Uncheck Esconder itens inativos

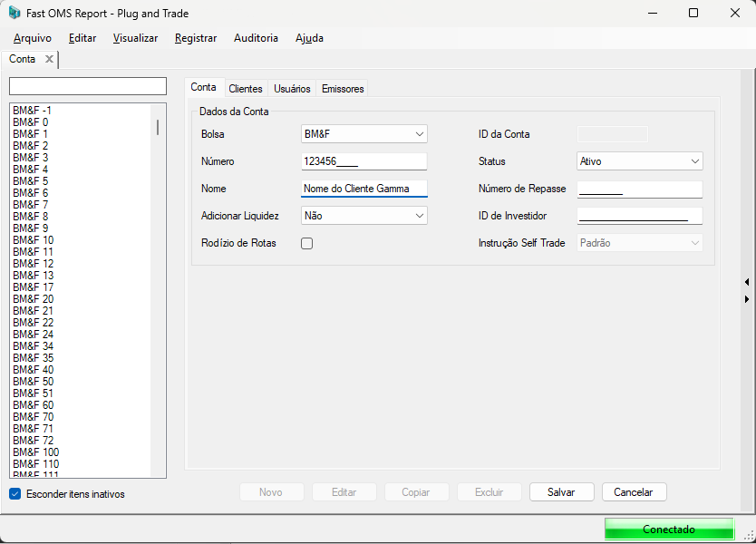(x=15, y=494)
